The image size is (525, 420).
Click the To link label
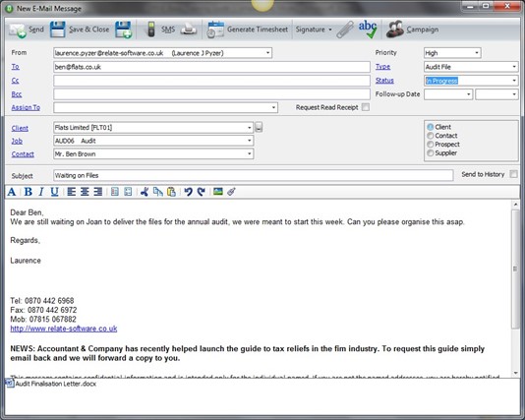pyautogui.click(x=16, y=67)
